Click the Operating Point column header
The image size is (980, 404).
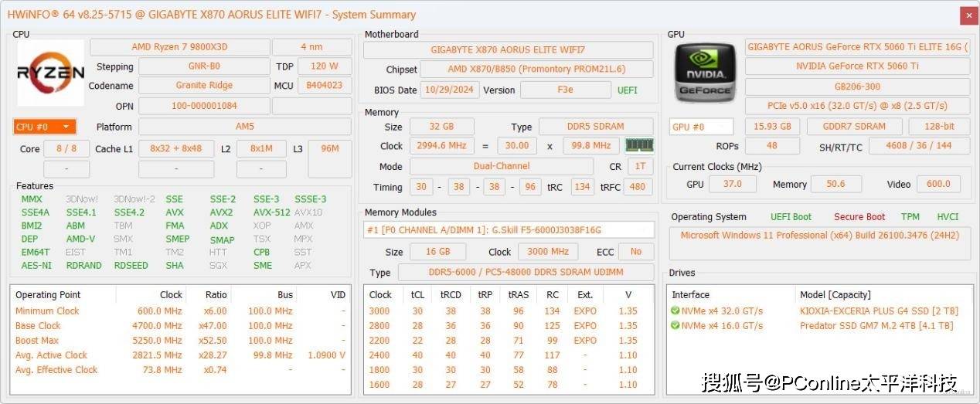pyautogui.click(x=48, y=294)
